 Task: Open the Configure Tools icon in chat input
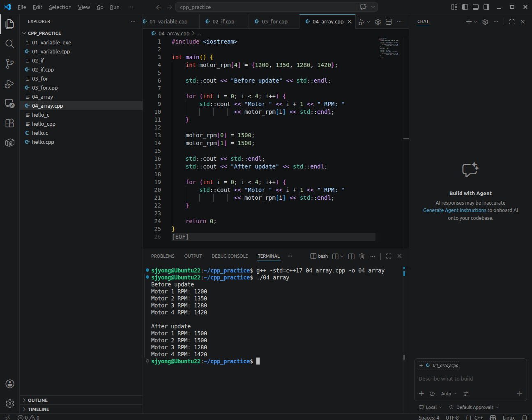466,394
